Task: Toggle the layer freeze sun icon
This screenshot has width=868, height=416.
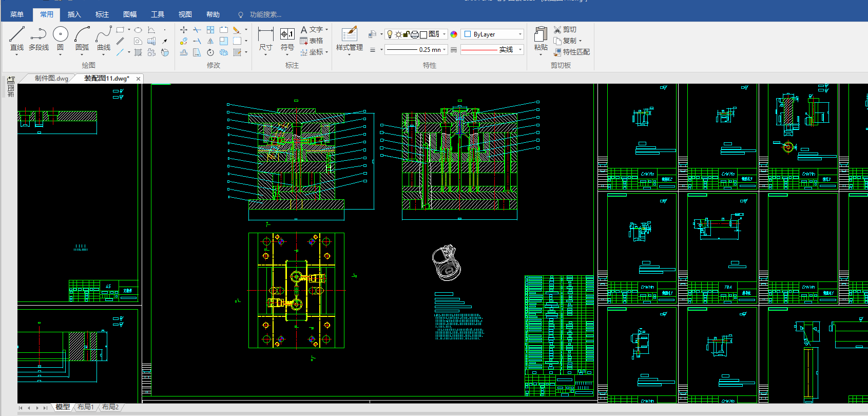Action: click(398, 34)
